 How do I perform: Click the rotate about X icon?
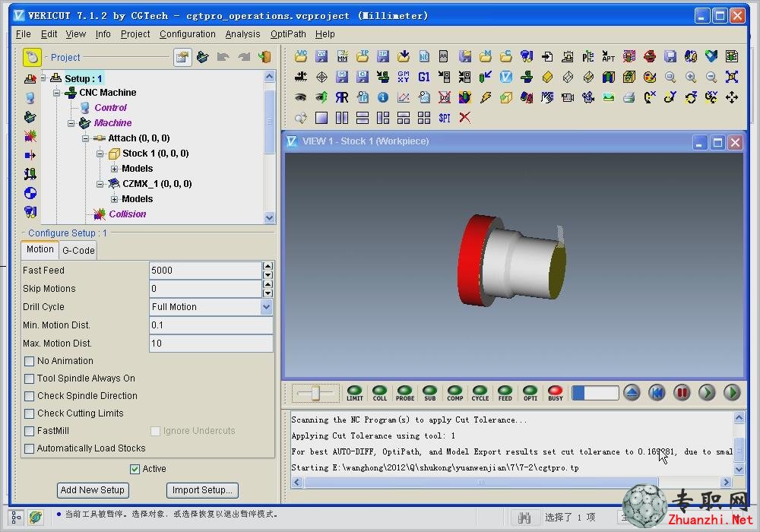point(650,97)
